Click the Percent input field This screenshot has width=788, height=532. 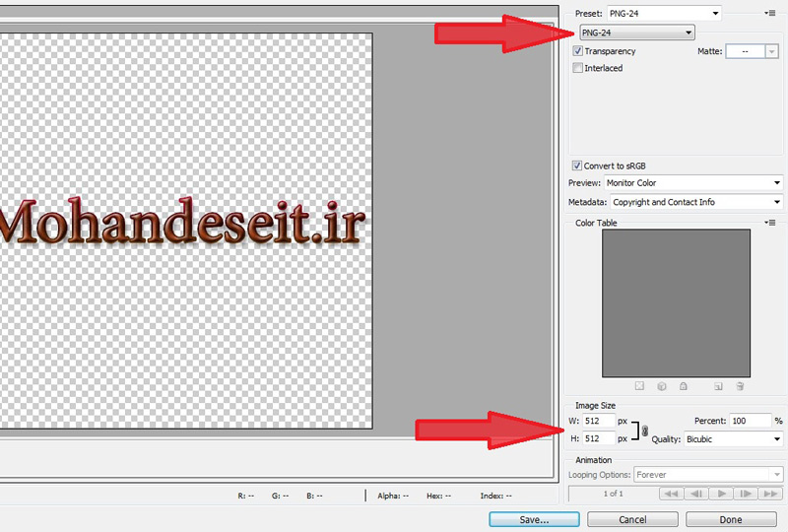[751, 421]
